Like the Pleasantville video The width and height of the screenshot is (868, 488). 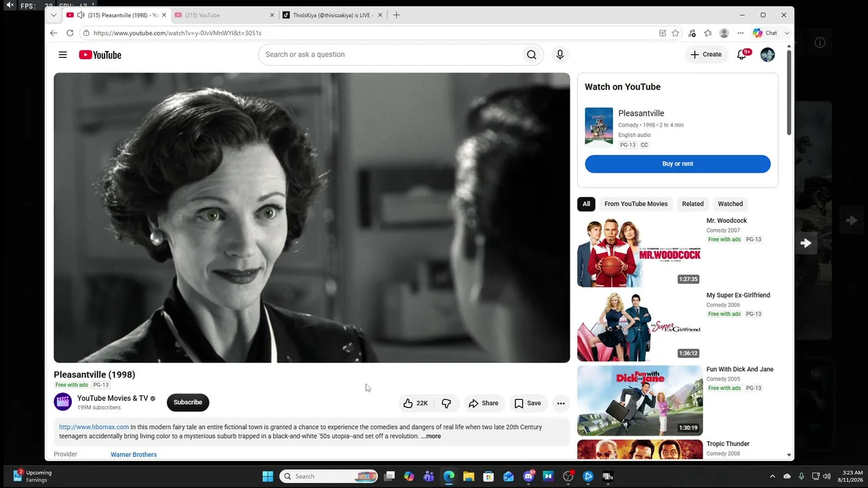click(x=416, y=403)
